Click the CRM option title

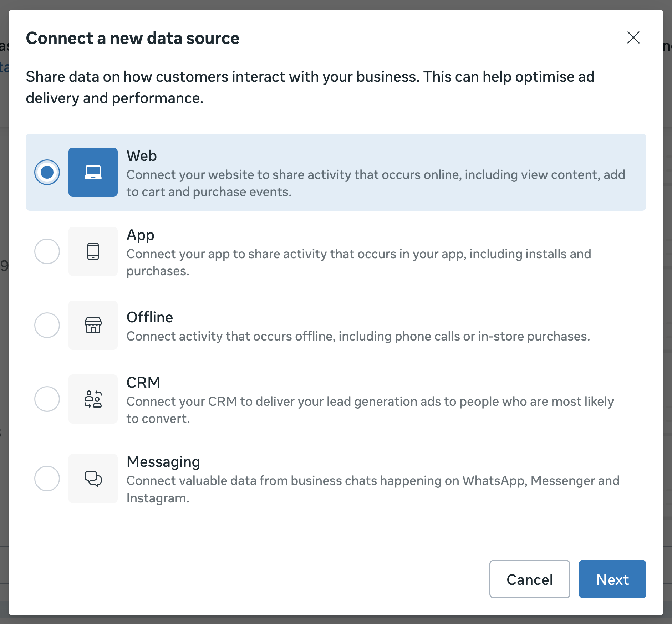tap(143, 383)
